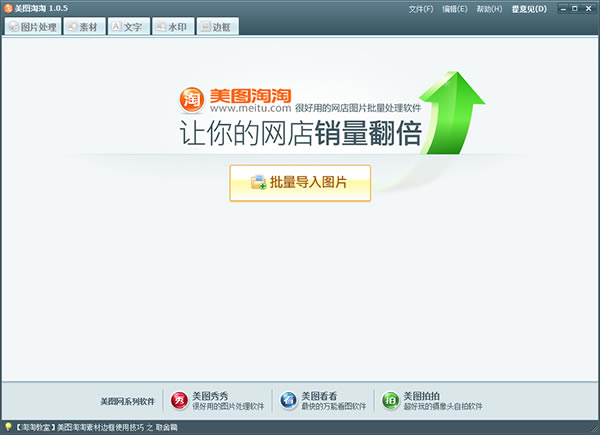Click the 美图秀秀 red round icon

coord(179,401)
